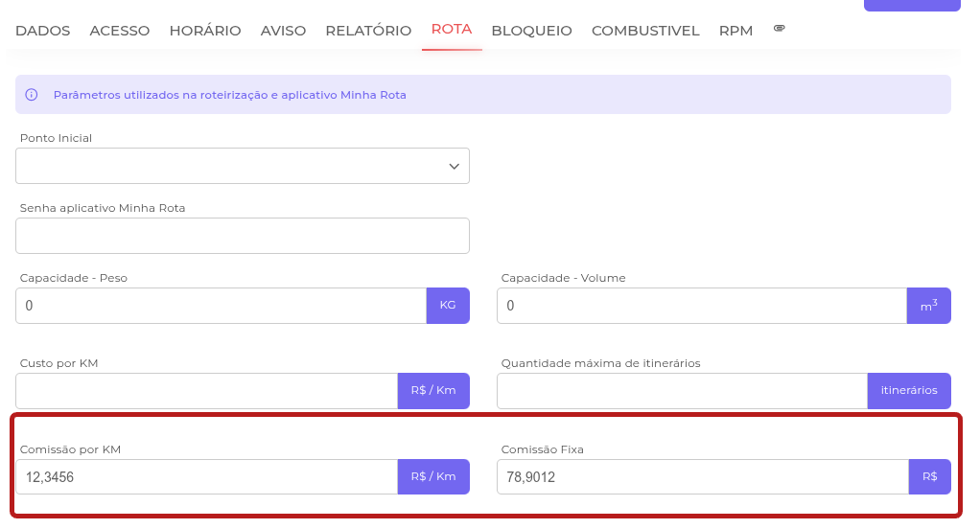Click the m³ unit addon
980x529 pixels.
point(929,306)
